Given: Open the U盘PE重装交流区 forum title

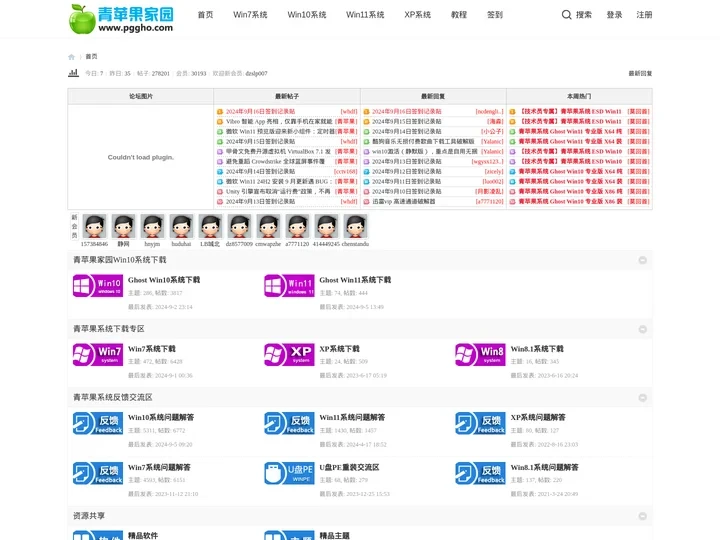Looking at the screenshot, I should click(349, 467).
